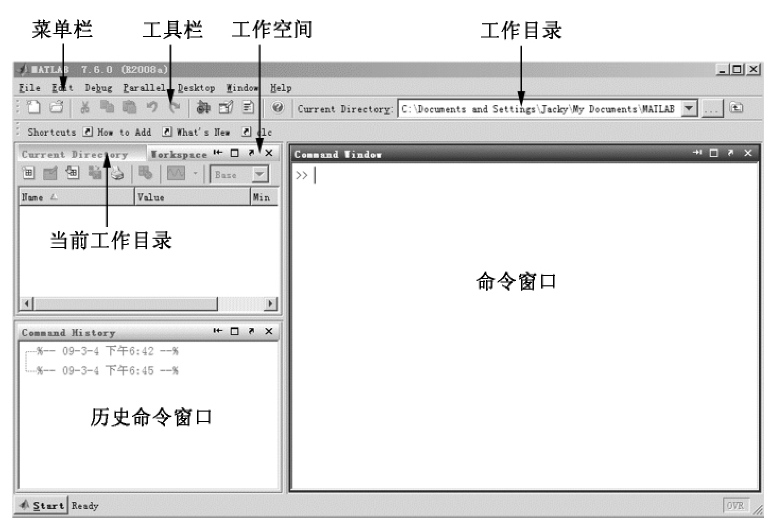779x532 pixels.
Task: Close the Command History panel
Action: [269, 332]
